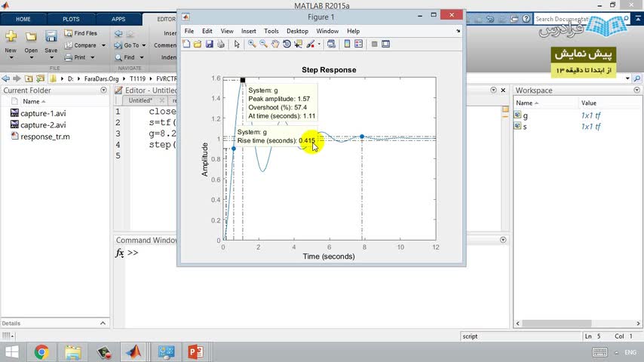Insert Colorbar using toolbar icon
644x362 pixels.
pos(347,44)
